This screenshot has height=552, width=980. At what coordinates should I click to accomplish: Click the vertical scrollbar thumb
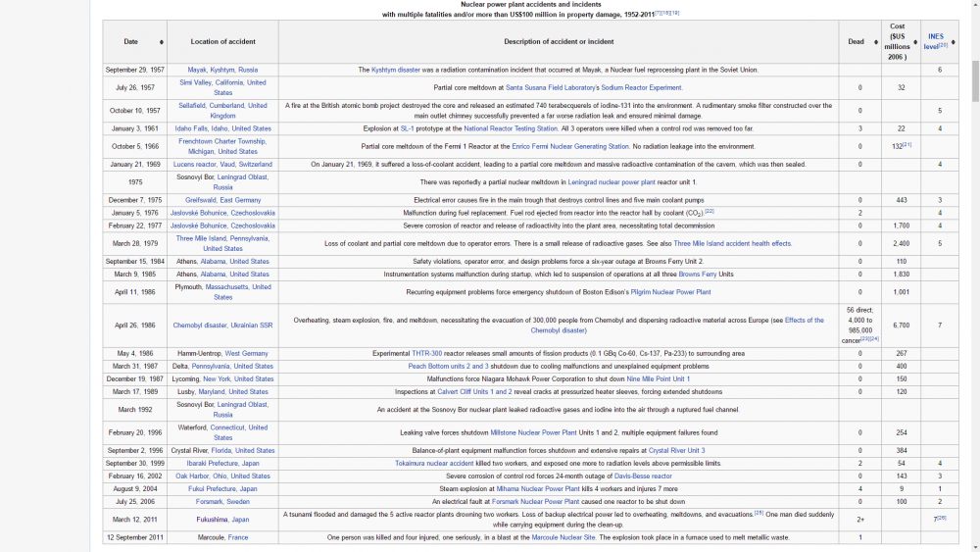tap(975, 81)
